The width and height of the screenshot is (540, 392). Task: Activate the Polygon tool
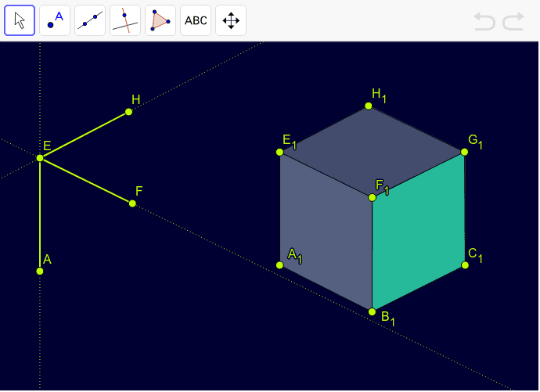tap(160, 20)
